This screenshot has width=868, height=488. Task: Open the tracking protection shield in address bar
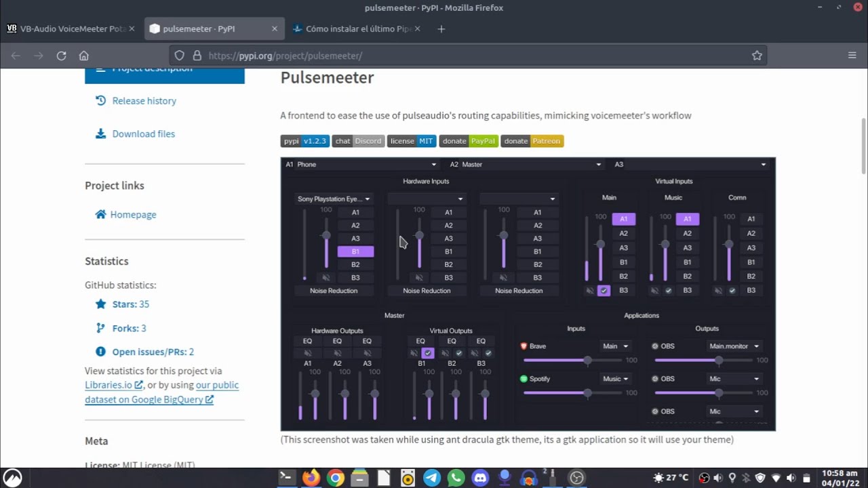179,56
